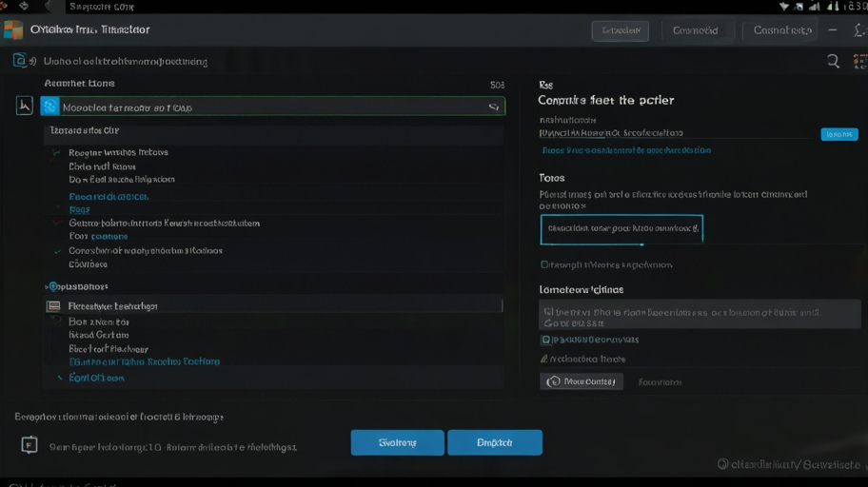Viewport: 868px width, 487px height.
Task: Click the outlined square icon left of highlighted row
Action: click(x=25, y=107)
